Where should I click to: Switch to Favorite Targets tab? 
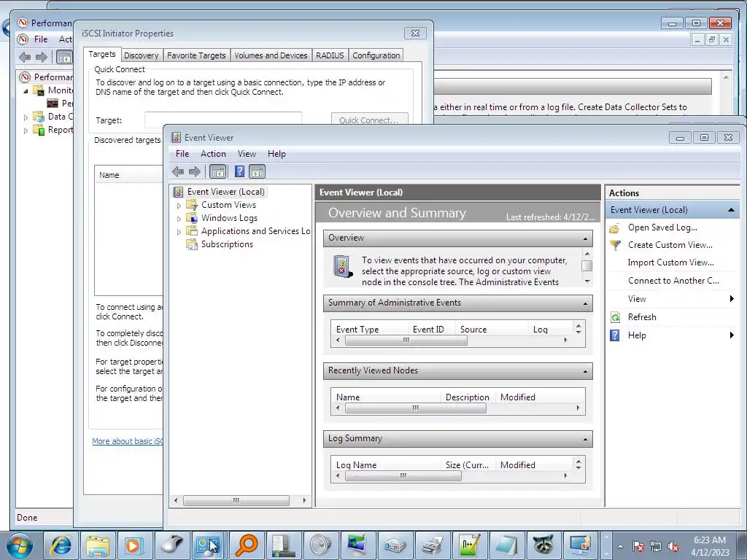(x=196, y=55)
